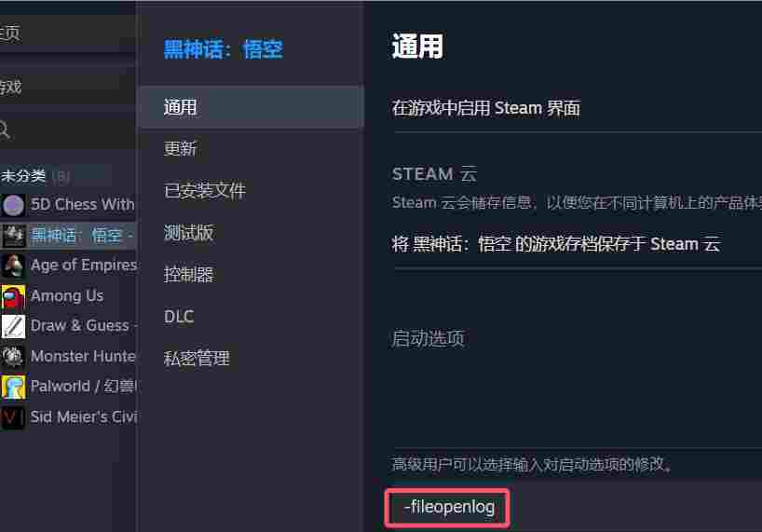
Task: Click the Among Us crewmate icon
Action: point(13,296)
